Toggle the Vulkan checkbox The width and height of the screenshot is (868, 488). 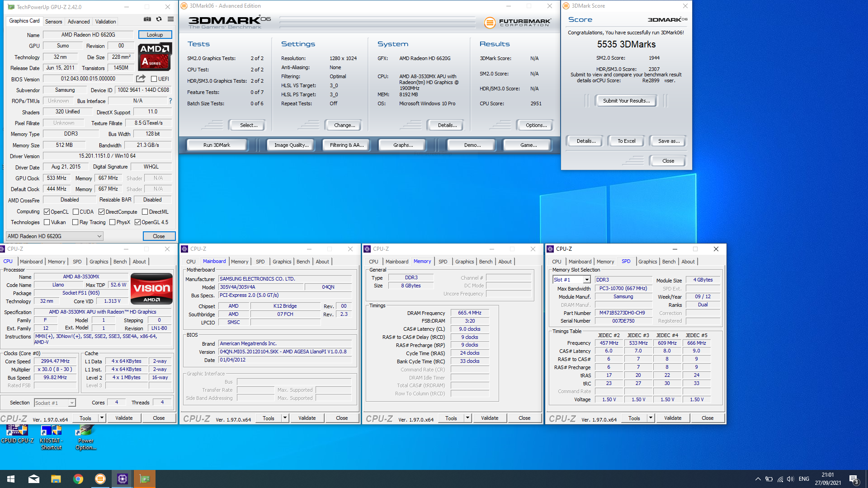47,222
